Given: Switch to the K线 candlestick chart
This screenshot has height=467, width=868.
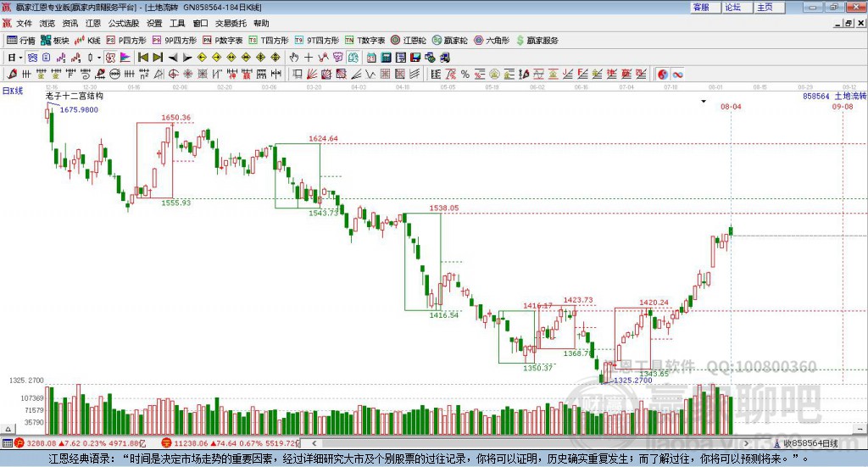Looking at the screenshot, I should [x=87, y=41].
